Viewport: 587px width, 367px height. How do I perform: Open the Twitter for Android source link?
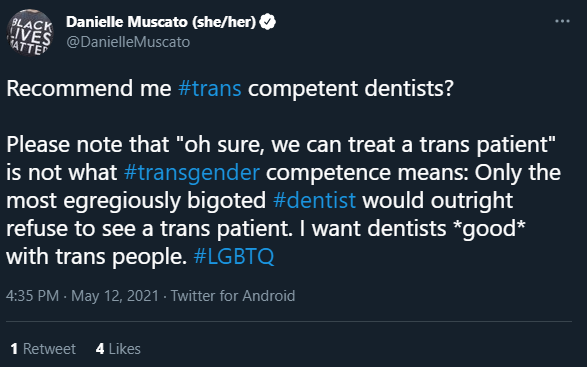pyautogui.click(x=233, y=296)
